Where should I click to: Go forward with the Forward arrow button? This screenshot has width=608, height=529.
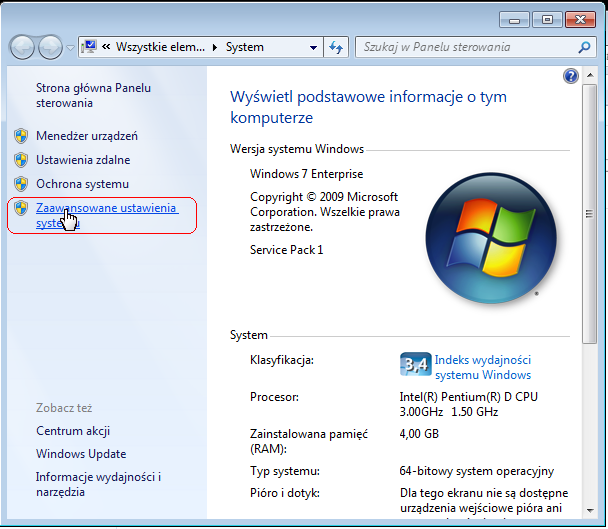coord(50,47)
